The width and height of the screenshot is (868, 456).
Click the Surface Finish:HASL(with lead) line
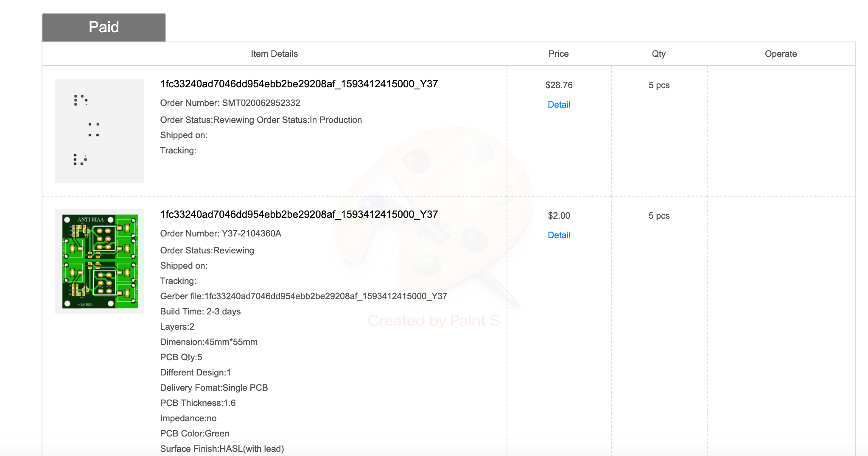tap(222, 449)
